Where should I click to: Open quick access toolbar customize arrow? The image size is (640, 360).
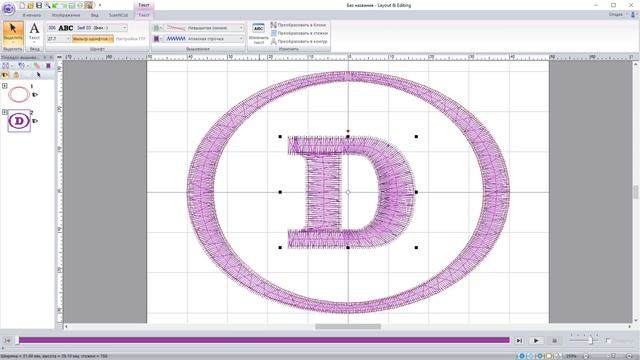tap(100, 5)
